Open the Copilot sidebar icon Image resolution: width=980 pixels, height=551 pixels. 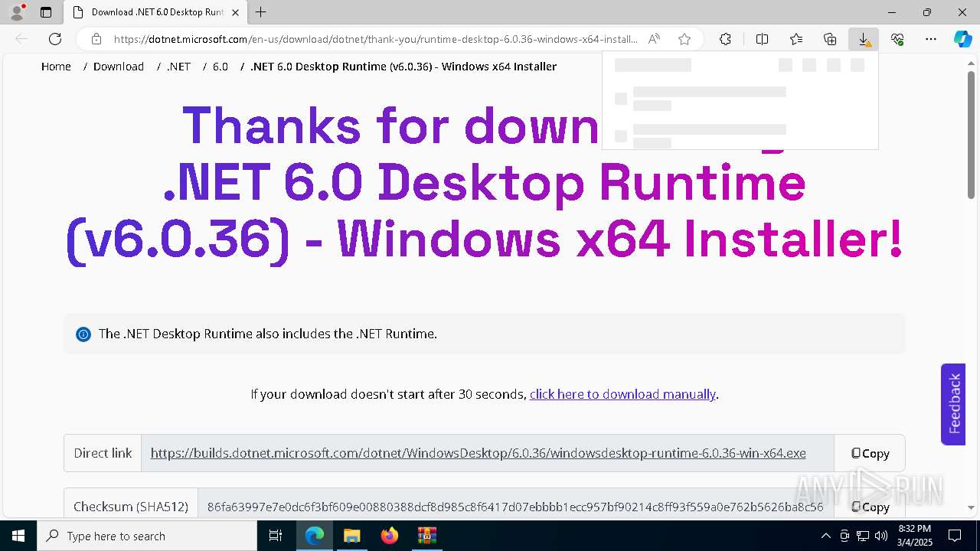[x=962, y=39]
